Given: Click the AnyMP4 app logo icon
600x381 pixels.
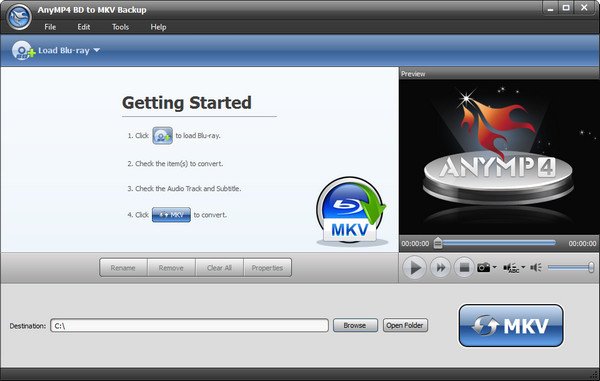Looking at the screenshot, I should pyautogui.click(x=19, y=17).
